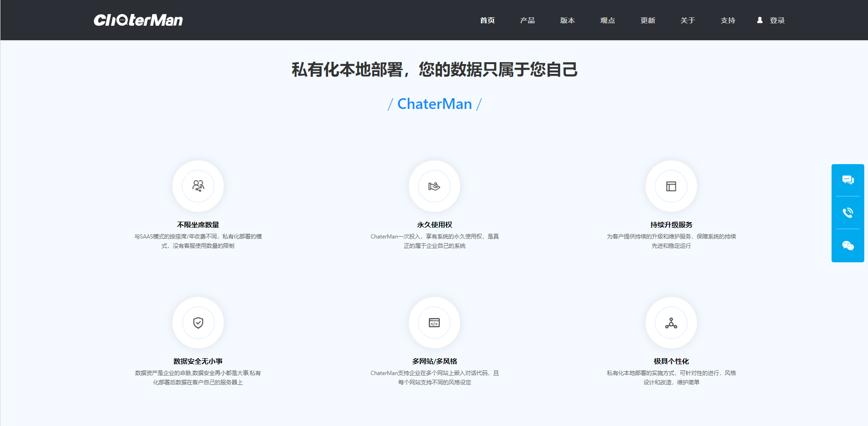Go to the 版本 page
Screen dimensions: 868x426
tap(568, 20)
